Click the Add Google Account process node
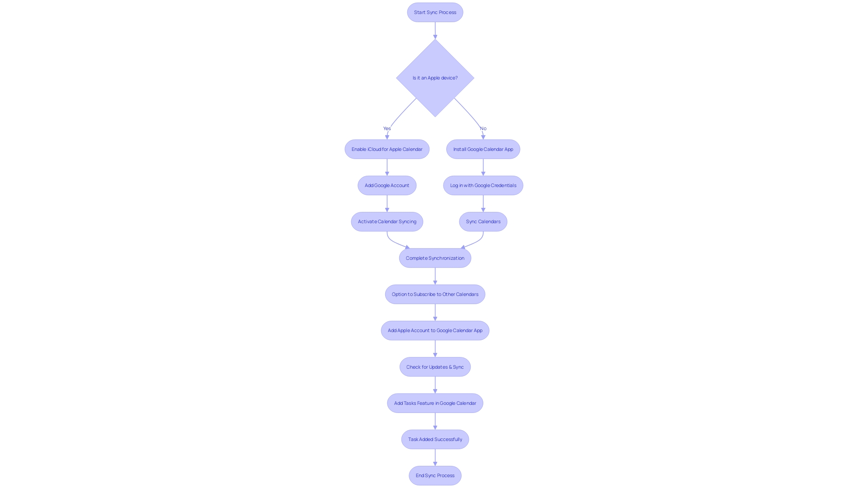The height and width of the screenshot is (488, 868). click(387, 185)
